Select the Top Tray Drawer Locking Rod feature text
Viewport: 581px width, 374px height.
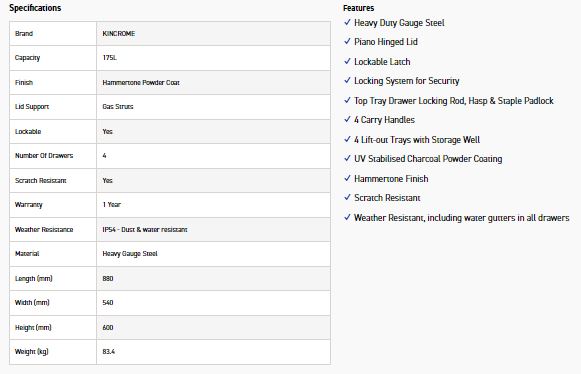454,101
